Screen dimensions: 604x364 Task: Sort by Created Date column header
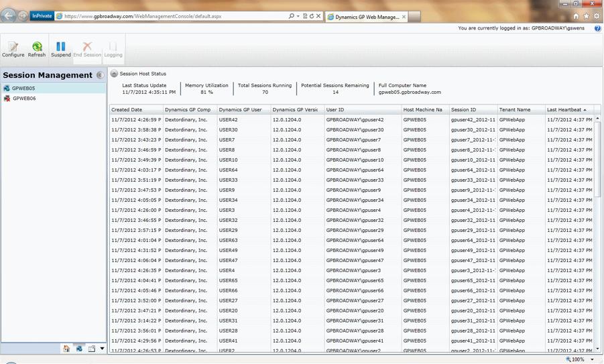[136, 110]
